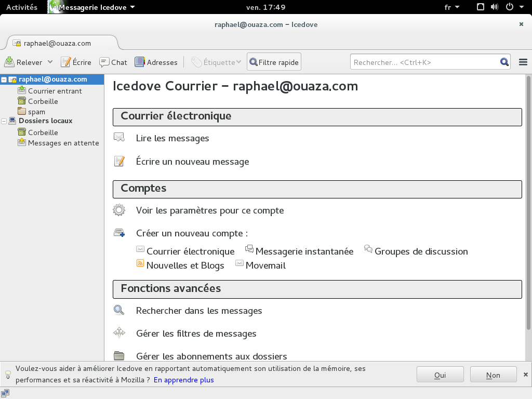The height and width of the screenshot is (399, 532).
Task: Click Courrier électronique new account link
Action: point(190,251)
